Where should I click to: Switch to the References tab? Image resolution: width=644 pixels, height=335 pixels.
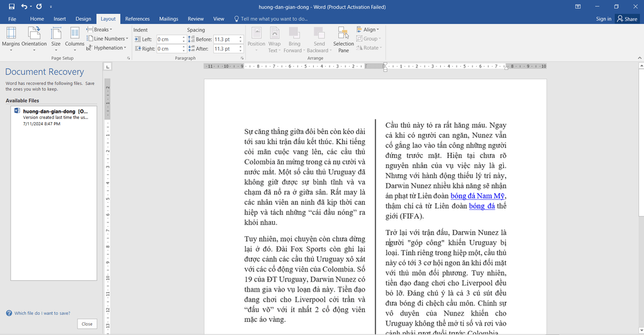click(x=137, y=19)
